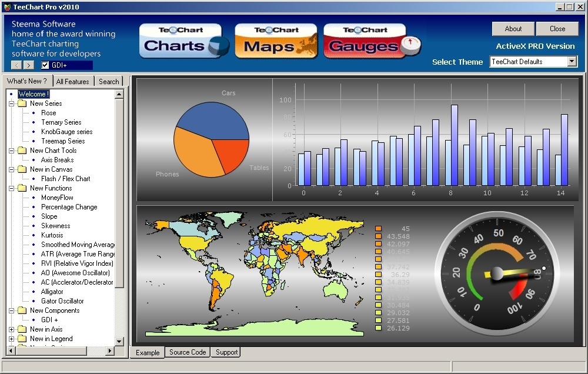Select the Alligator item
This screenshot has height=374, width=588.
[x=52, y=292]
